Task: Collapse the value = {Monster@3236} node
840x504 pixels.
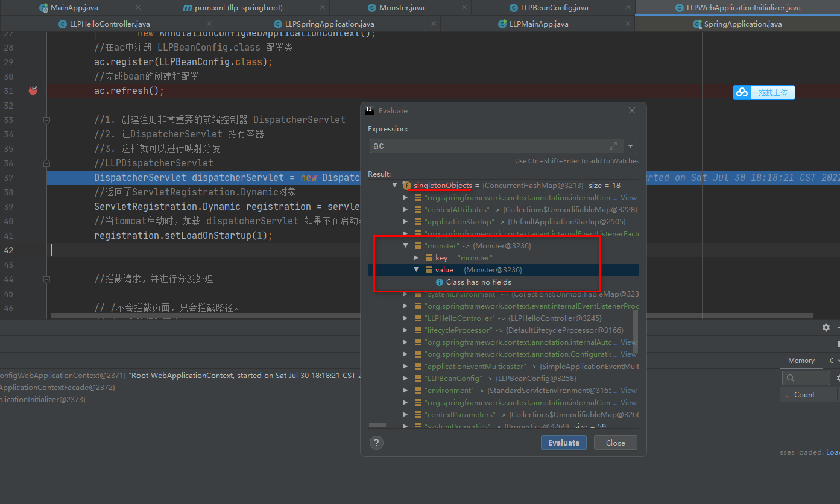Action: pos(415,269)
